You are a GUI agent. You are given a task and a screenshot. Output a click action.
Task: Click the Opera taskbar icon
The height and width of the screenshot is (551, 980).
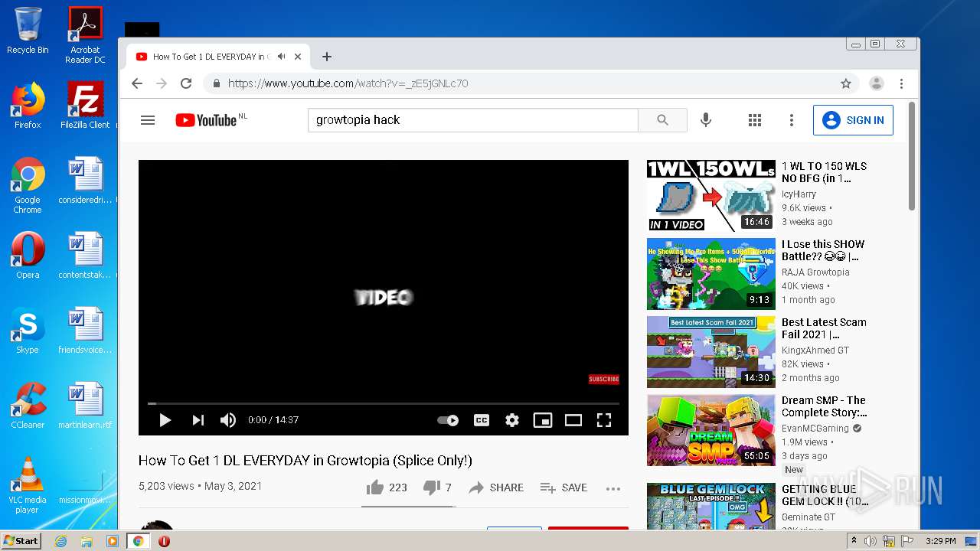pos(164,541)
